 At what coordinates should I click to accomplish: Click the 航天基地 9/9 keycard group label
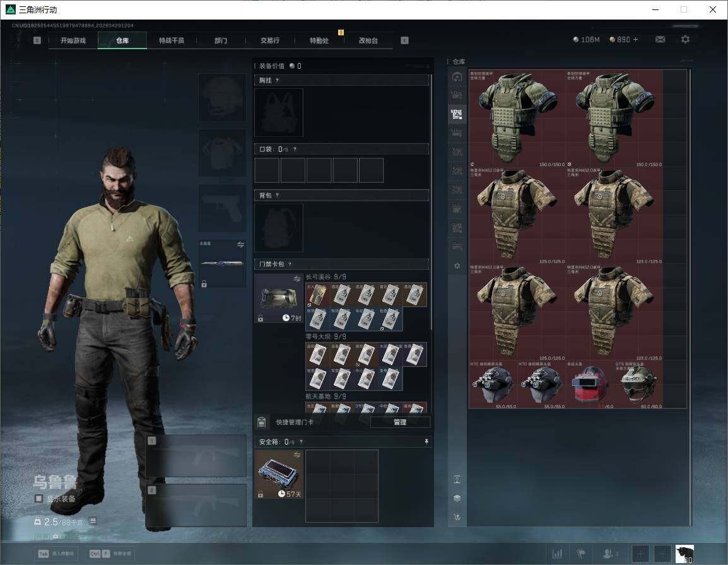(326, 397)
